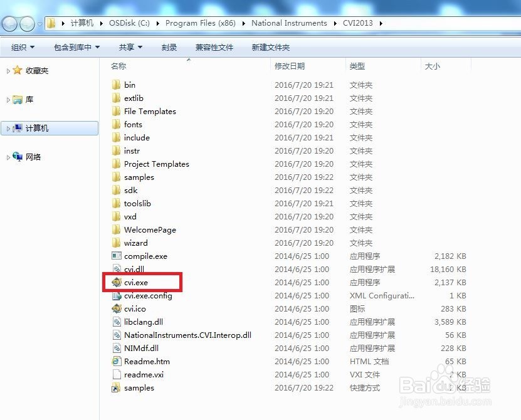Click the 新建文件夹 toolbar button
The width and height of the screenshot is (521, 420).
(270, 48)
